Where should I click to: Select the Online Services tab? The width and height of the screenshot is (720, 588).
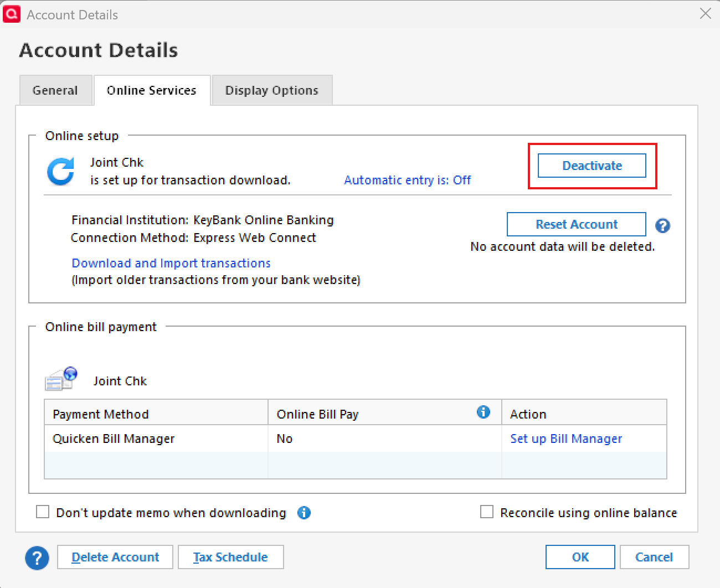pos(152,90)
